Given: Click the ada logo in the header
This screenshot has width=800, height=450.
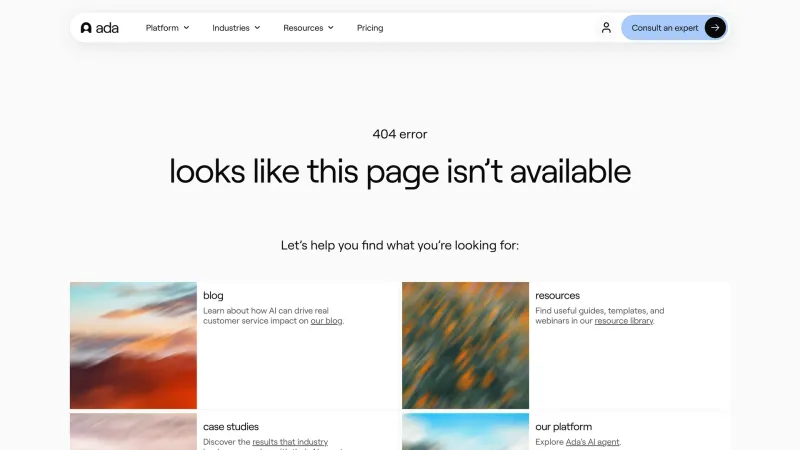Looking at the screenshot, I should [99, 28].
